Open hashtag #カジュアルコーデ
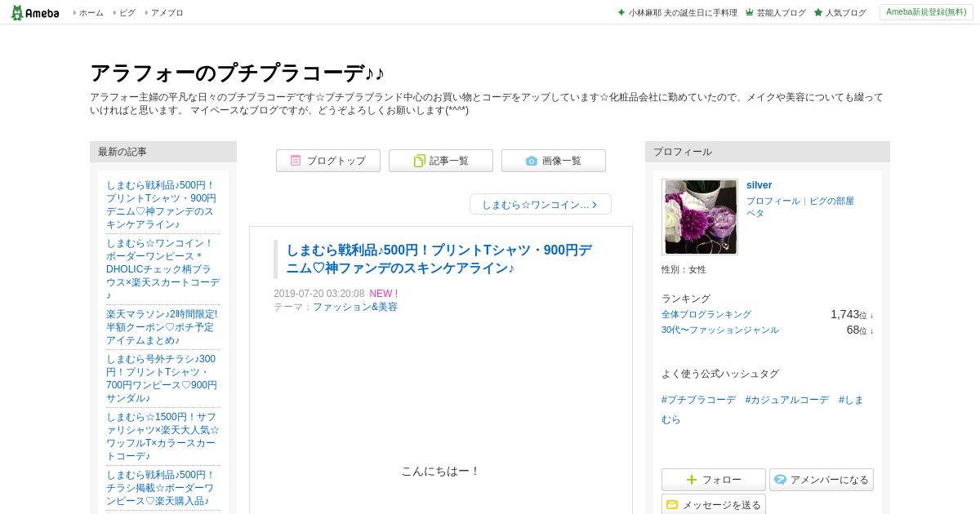Image resolution: width=980 pixels, height=514 pixels. coord(787,400)
